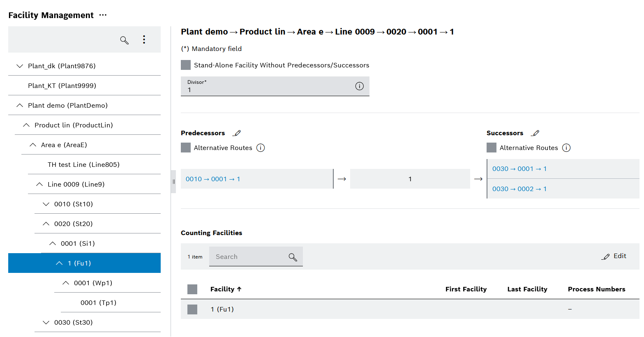Collapse the Plant demo tree node

tap(19, 105)
